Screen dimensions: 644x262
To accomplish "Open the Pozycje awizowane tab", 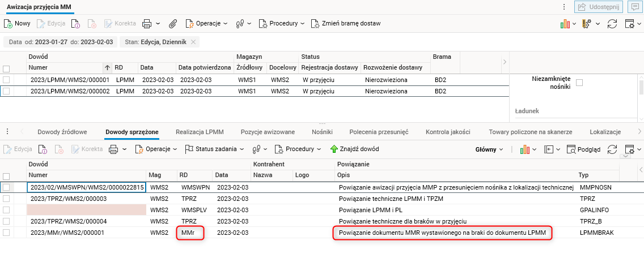I will pos(268,132).
